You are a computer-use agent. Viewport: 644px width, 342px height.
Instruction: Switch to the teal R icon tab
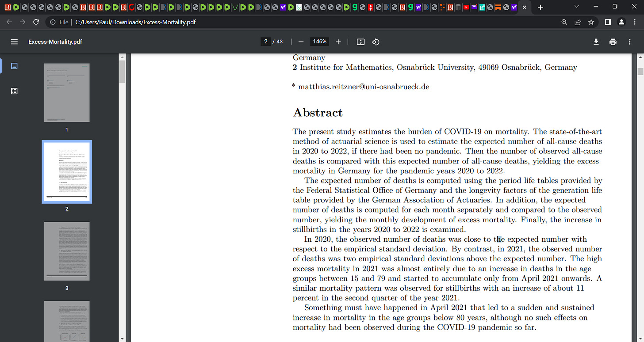click(x=482, y=8)
